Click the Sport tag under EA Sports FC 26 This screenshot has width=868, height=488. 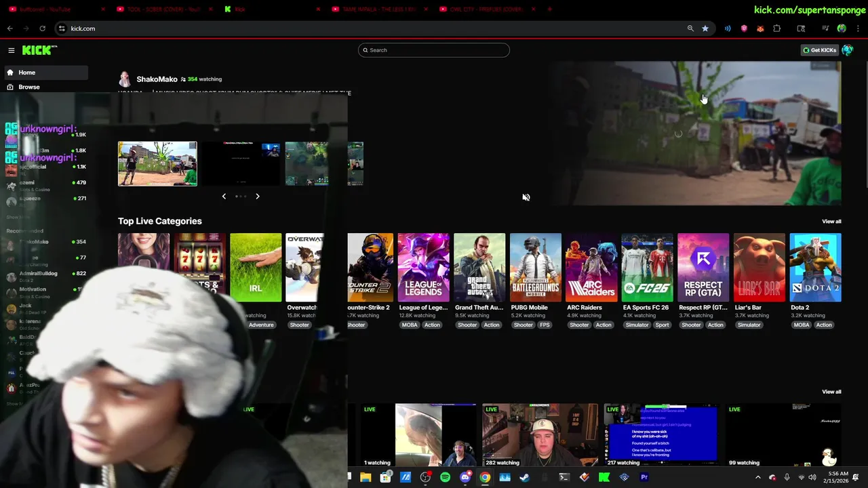click(x=662, y=325)
